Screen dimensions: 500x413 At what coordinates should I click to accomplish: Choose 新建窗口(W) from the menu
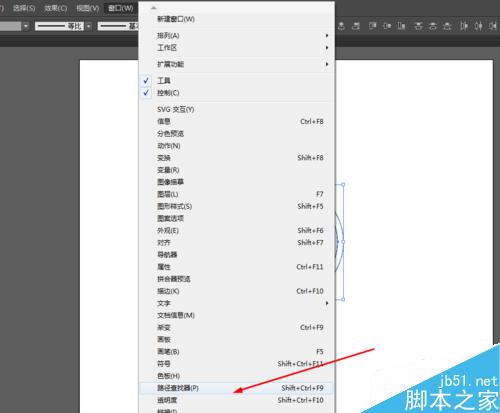236,19
